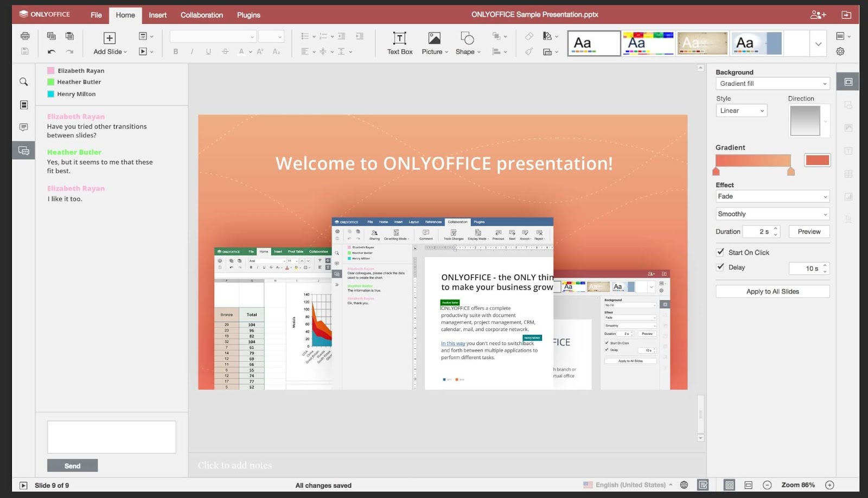Click the ONLYOFFICE logo
868x498 pixels.
pos(44,14)
